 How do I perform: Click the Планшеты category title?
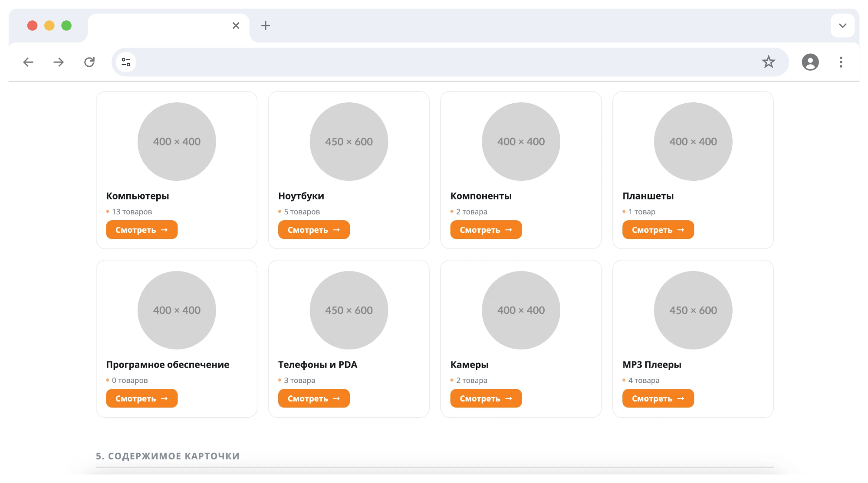tap(648, 196)
